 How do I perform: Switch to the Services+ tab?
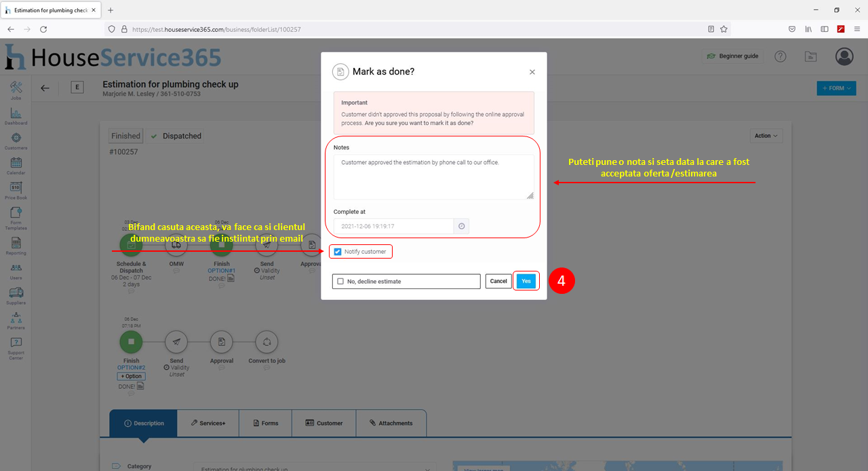(x=208, y=423)
